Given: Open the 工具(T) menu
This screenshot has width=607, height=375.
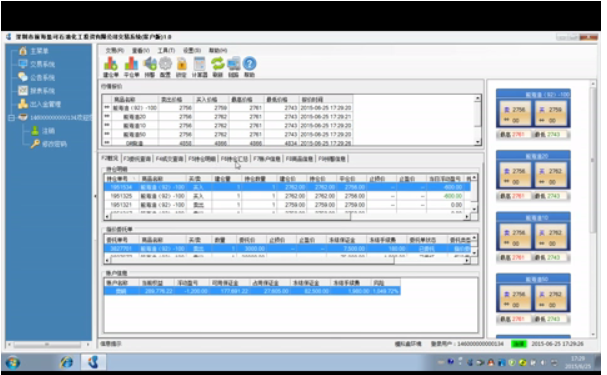Looking at the screenshot, I should pyautogui.click(x=166, y=50).
